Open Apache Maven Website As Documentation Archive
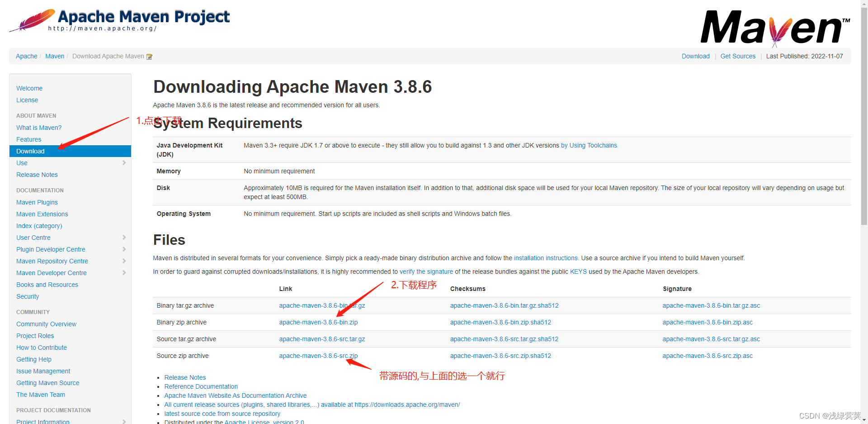Viewport: 868px width, 424px height. pos(235,395)
